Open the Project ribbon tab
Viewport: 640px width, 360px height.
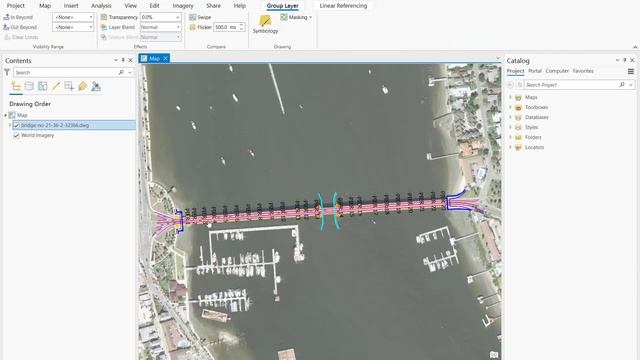(16, 6)
